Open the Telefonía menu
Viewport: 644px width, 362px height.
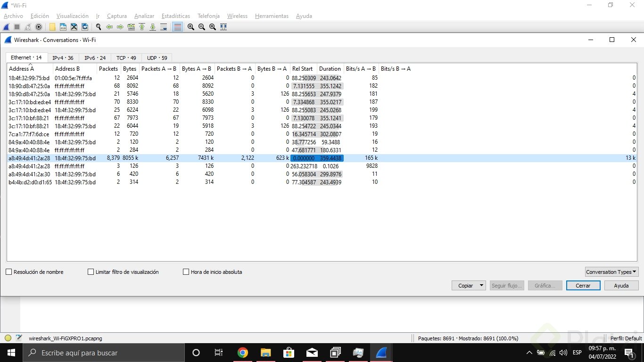point(208,16)
